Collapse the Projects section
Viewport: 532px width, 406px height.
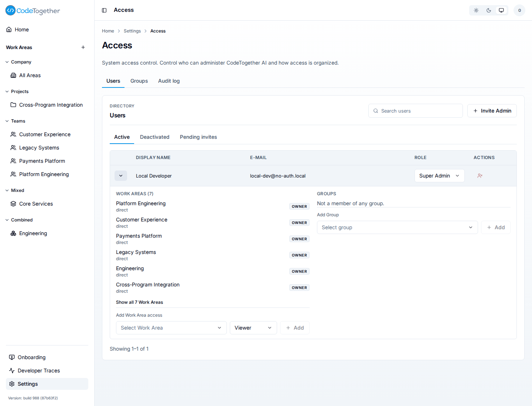pyautogui.click(x=17, y=92)
